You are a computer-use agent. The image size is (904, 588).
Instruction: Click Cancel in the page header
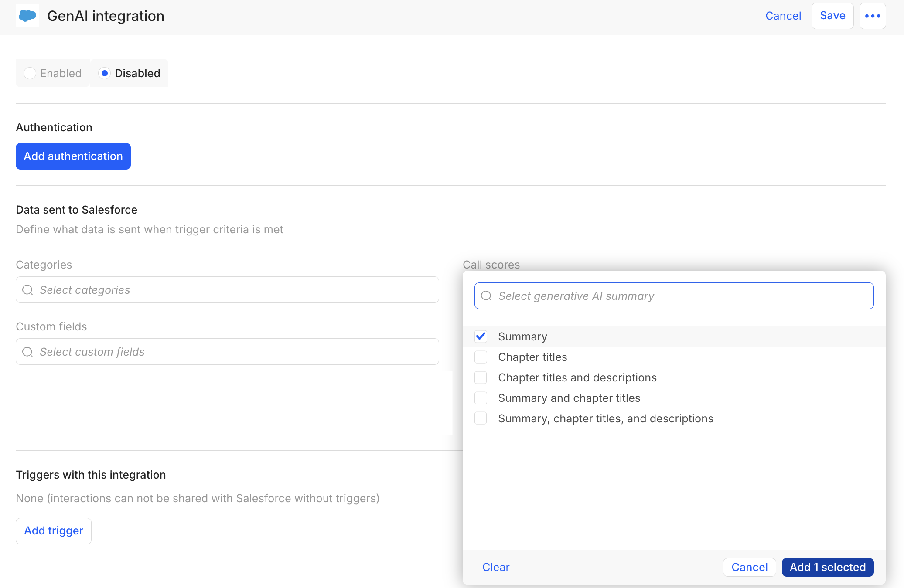coord(783,16)
